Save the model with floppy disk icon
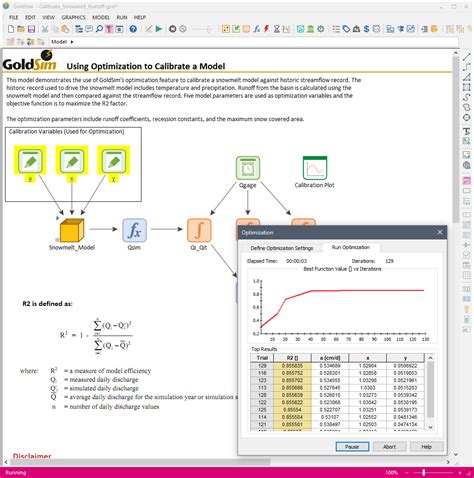The width and height of the screenshot is (474, 478). 31,29
